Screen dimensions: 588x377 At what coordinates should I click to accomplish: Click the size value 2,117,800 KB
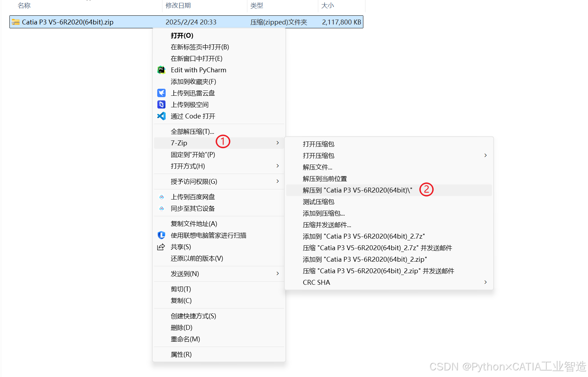(x=341, y=22)
